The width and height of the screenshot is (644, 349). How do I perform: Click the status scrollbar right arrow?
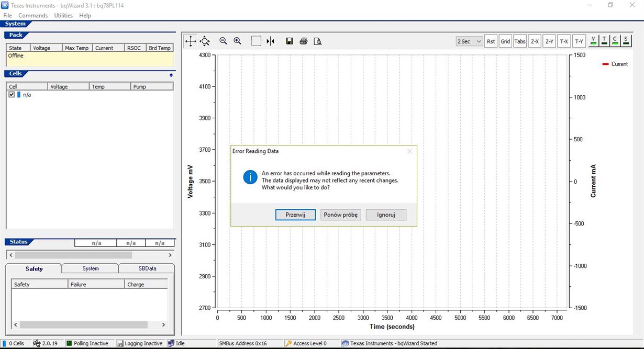pos(170,255)
